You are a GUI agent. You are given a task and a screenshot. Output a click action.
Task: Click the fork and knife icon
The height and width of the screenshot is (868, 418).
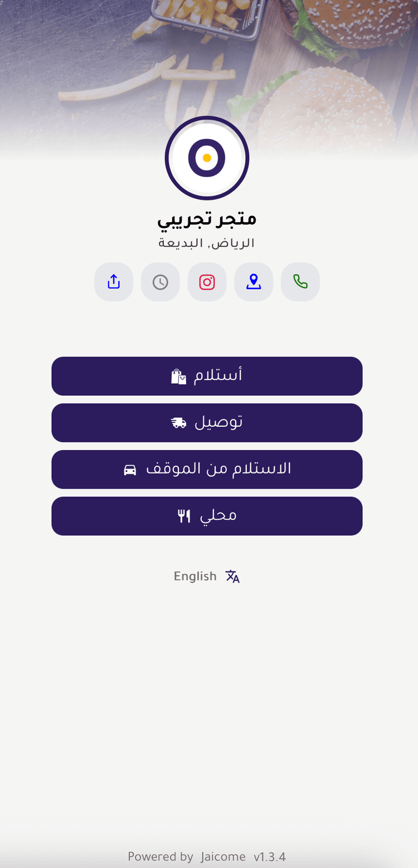click(184, 516)
